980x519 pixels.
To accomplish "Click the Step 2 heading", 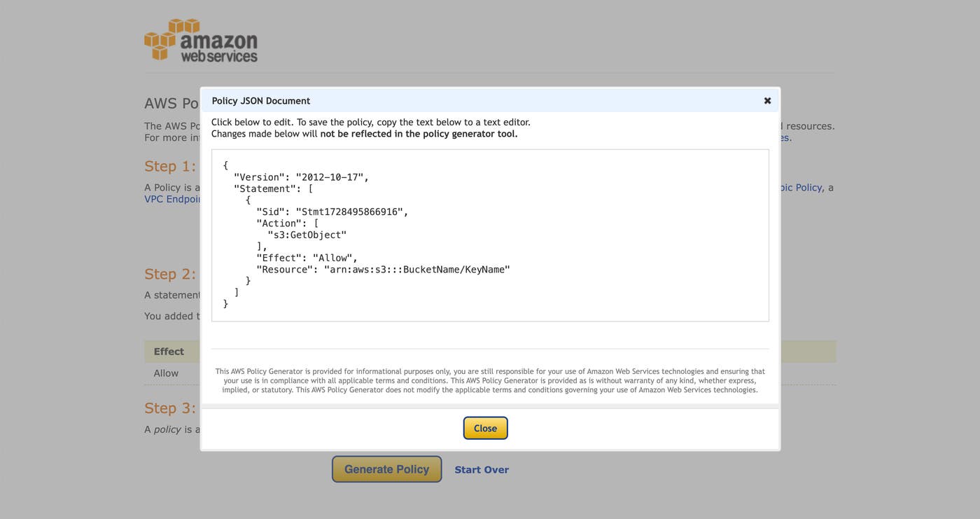I will (x=170, y=273).
